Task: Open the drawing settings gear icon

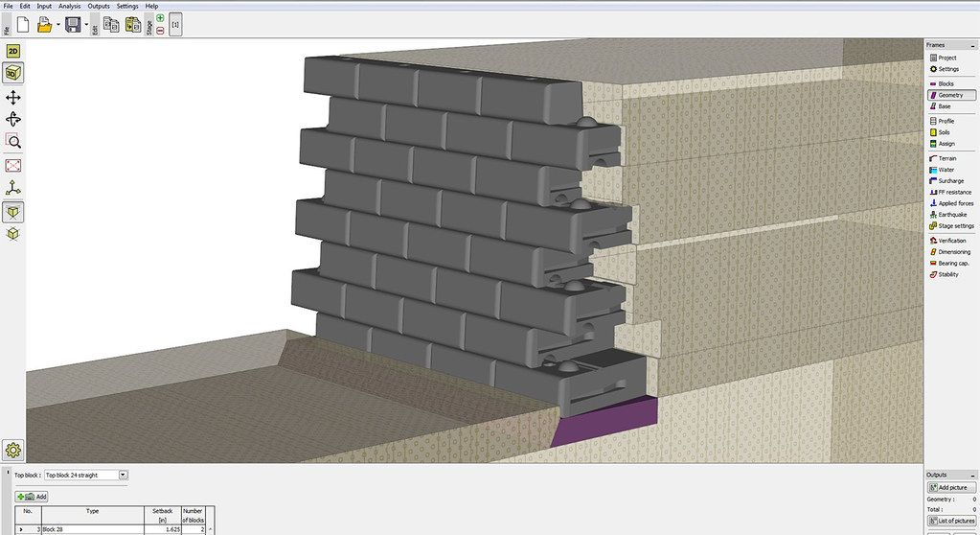Action: 12,450
